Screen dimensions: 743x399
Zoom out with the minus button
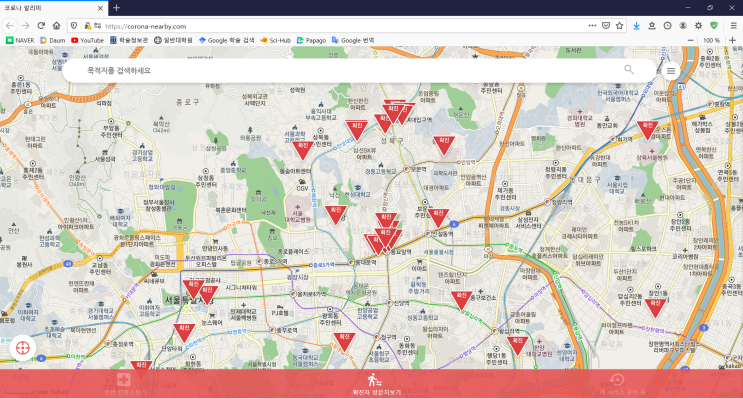(x=691, y=40)
